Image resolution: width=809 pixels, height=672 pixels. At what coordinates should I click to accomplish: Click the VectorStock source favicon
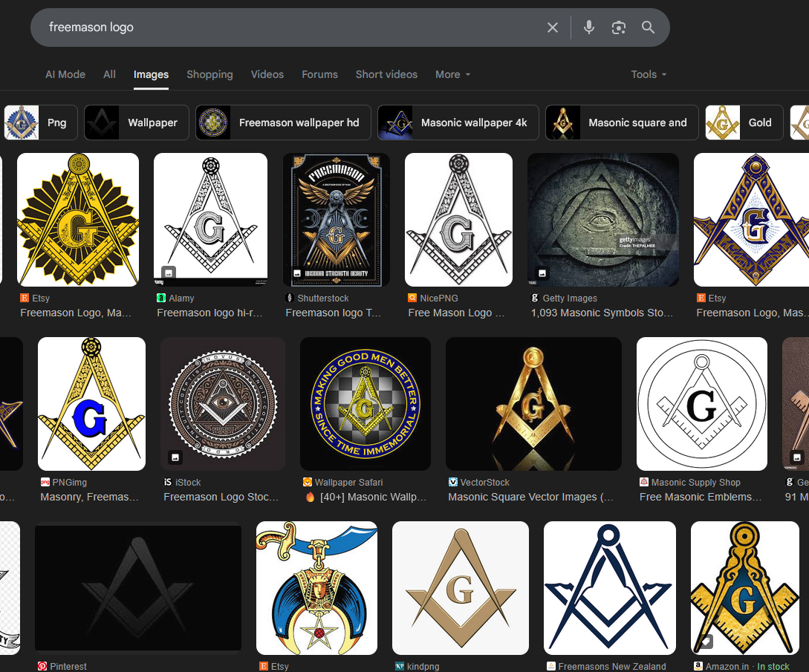[x=453, y=482]
